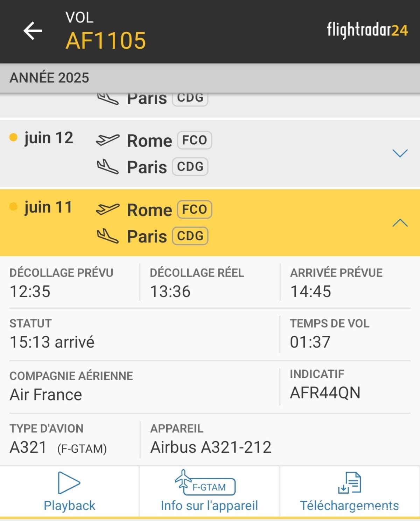Click the Air France airline name
The width and height of the screenshot is (420, 521).
pos(46,395)
